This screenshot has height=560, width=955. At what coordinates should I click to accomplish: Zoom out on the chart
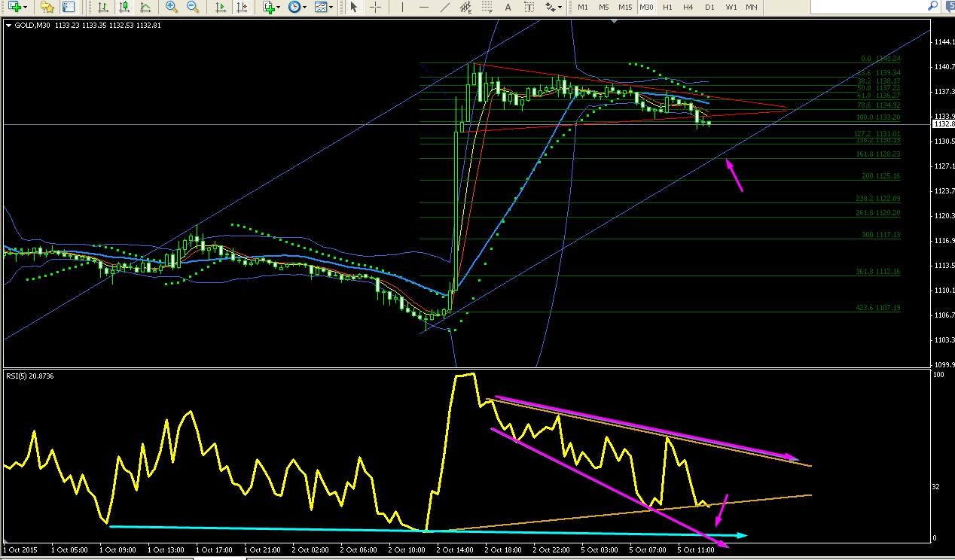193,7
